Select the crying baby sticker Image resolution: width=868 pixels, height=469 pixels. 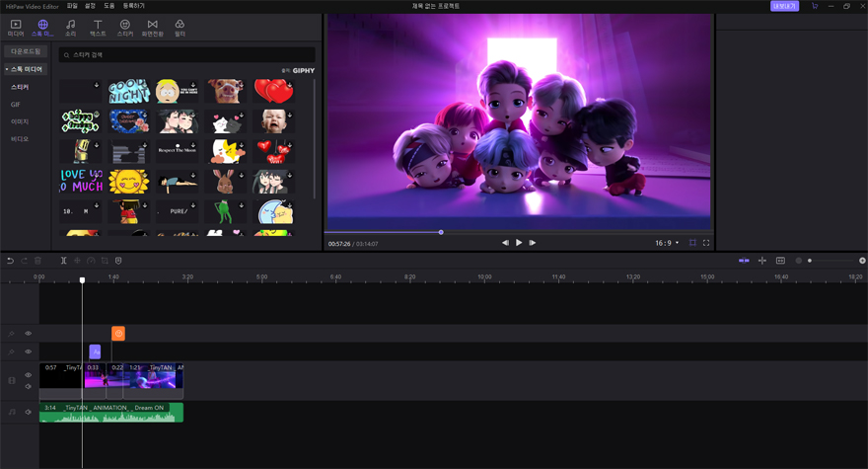[274, 120]
